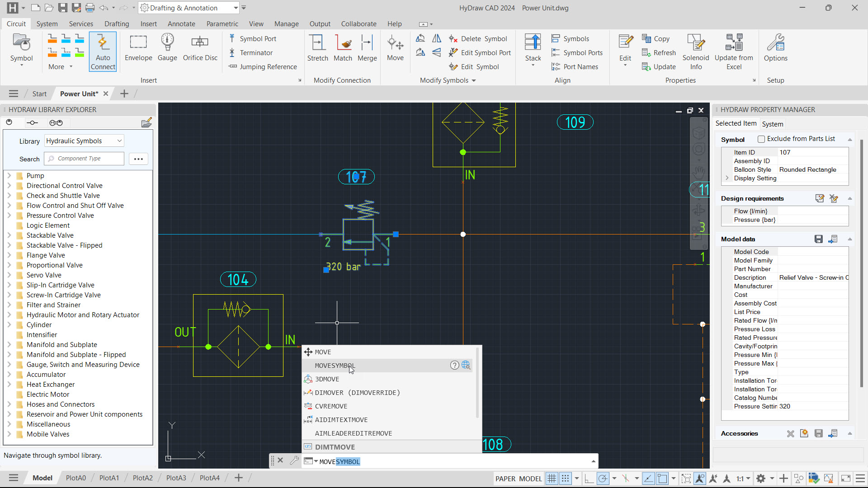The height and width of the screenshot is (488, 868).
Task: Toggle polar tracking in status bar
Action: click(603, 479)
